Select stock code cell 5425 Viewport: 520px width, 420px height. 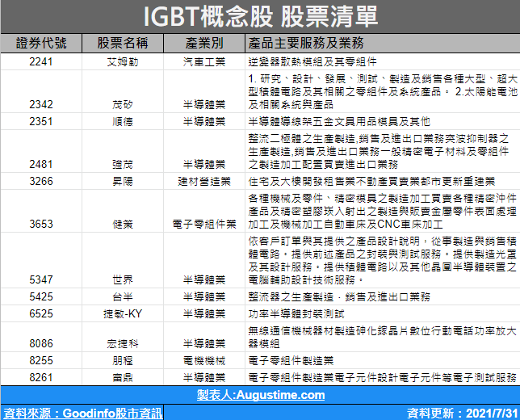click(41, 296)
